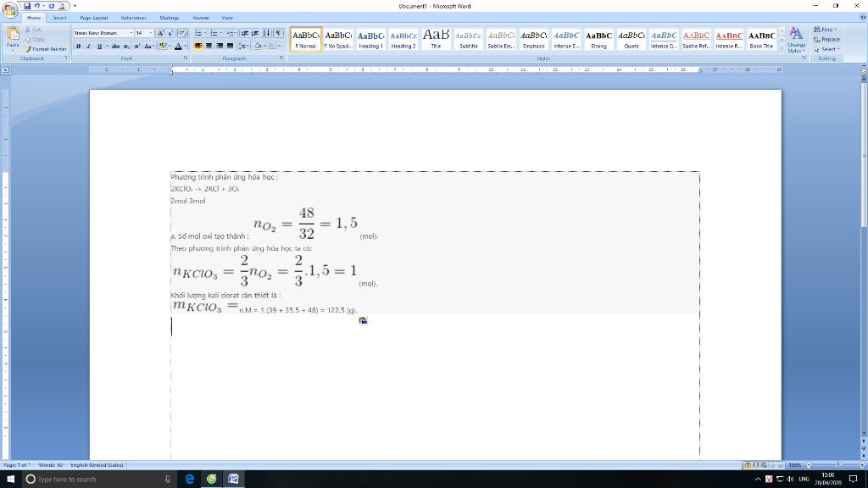The image size is (868, 488).
Task: Save document from Quick Access Toolbar
Action: (x=27, y=6)
